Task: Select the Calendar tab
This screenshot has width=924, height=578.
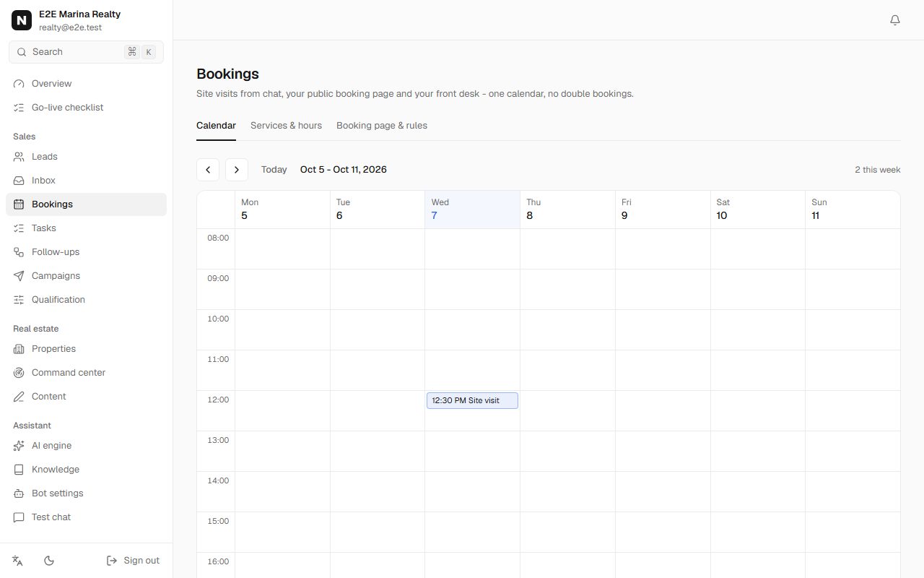Action: click(216, 126)
